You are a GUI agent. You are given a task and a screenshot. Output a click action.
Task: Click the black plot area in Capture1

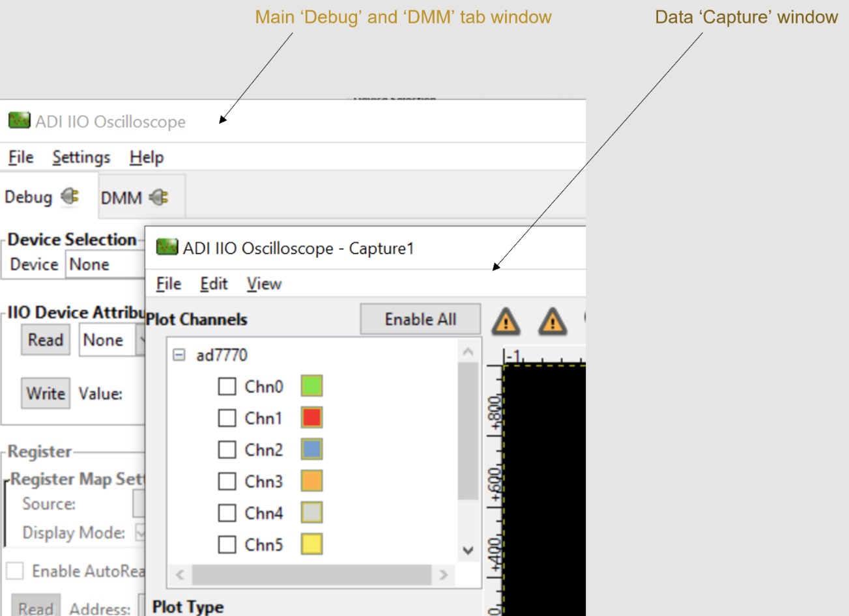point(544,491)
